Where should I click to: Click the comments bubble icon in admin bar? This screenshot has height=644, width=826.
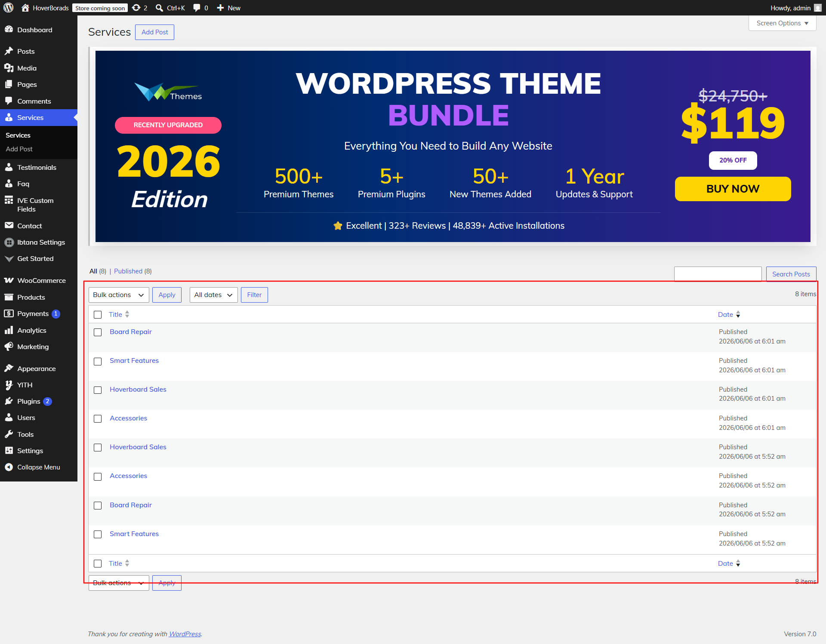197,8
